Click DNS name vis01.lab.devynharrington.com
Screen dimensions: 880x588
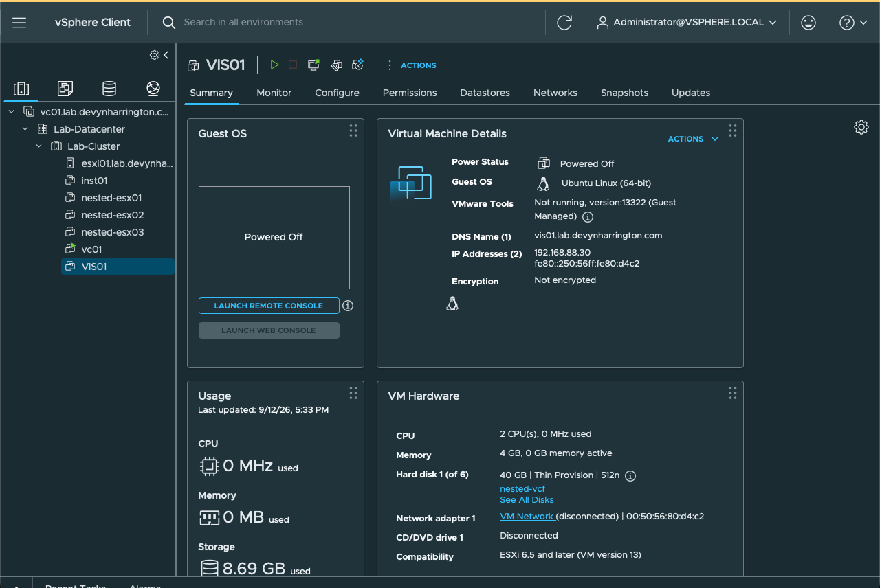pos(598,236)
